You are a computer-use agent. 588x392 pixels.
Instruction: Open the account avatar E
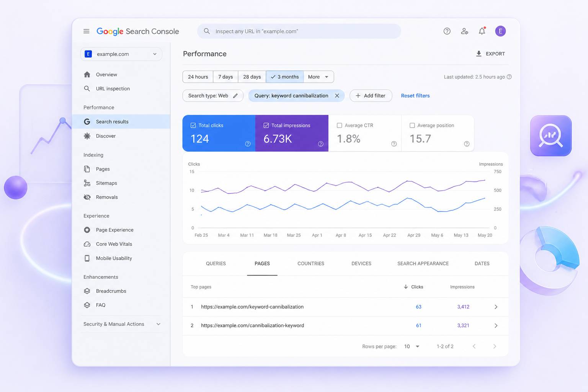[x=500, y=31]
